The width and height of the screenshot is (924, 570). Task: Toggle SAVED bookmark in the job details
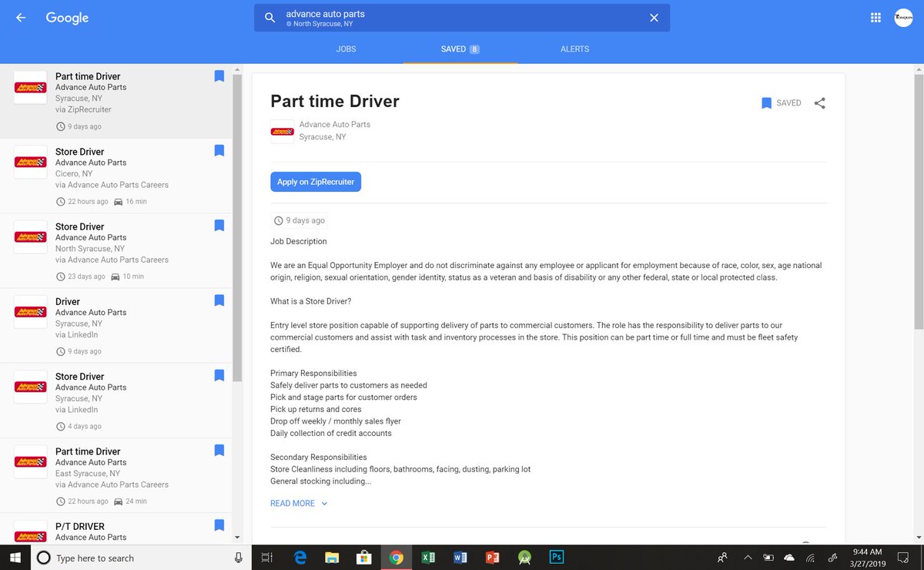[x=782, y=102]
